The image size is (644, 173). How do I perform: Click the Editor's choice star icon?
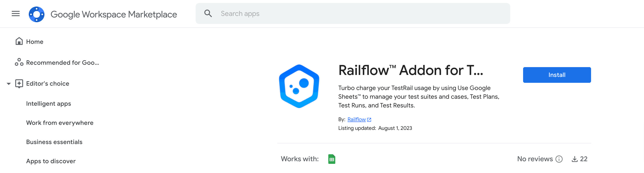click(x=19, y=83)
